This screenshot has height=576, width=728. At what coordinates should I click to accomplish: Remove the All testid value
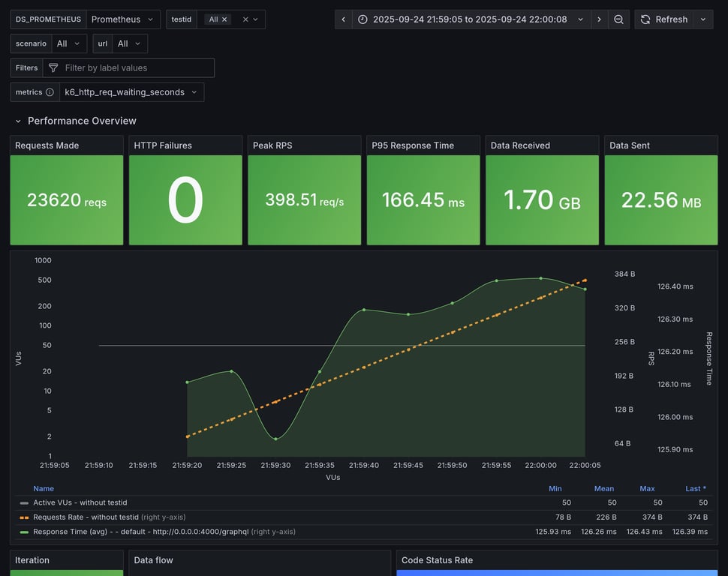(x=224, y=19)
